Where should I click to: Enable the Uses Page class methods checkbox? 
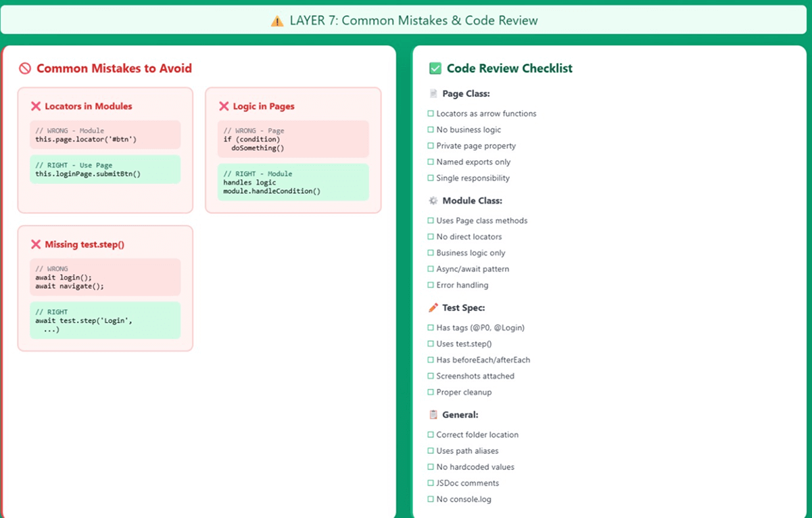point(431,220)
